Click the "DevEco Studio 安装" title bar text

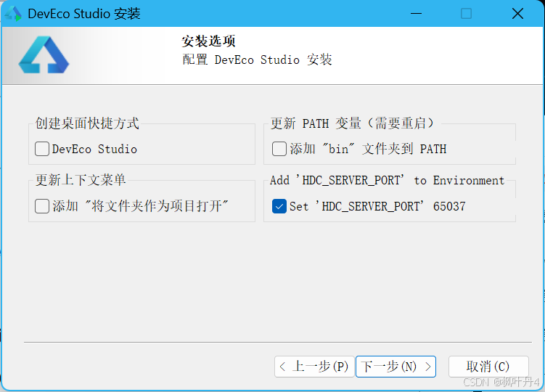(84, 14)
